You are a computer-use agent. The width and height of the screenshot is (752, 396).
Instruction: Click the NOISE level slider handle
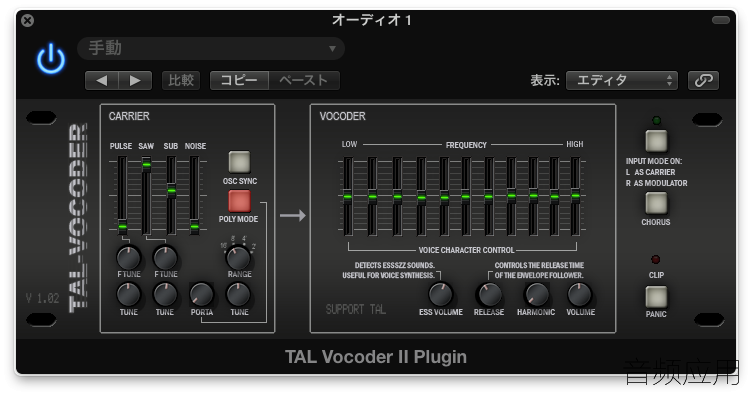[194, 226]
